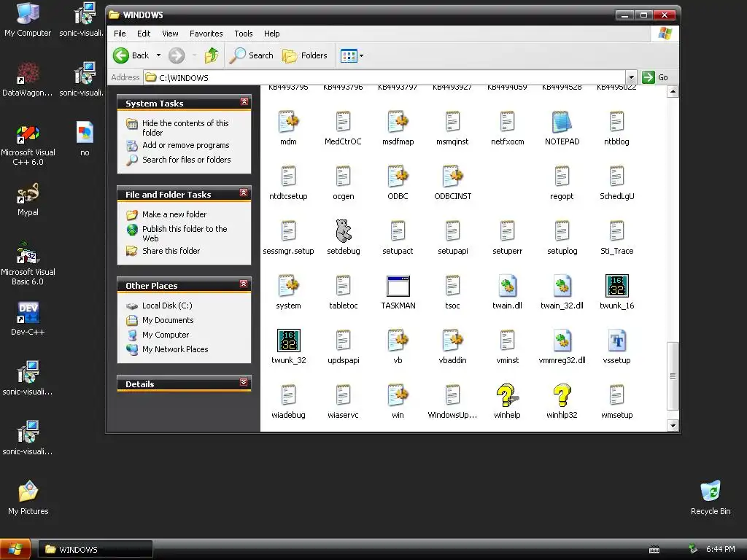The height and width of the screenshot is (560, 747).
Task: Open the Favorites menu
Action: click(206, 34)
